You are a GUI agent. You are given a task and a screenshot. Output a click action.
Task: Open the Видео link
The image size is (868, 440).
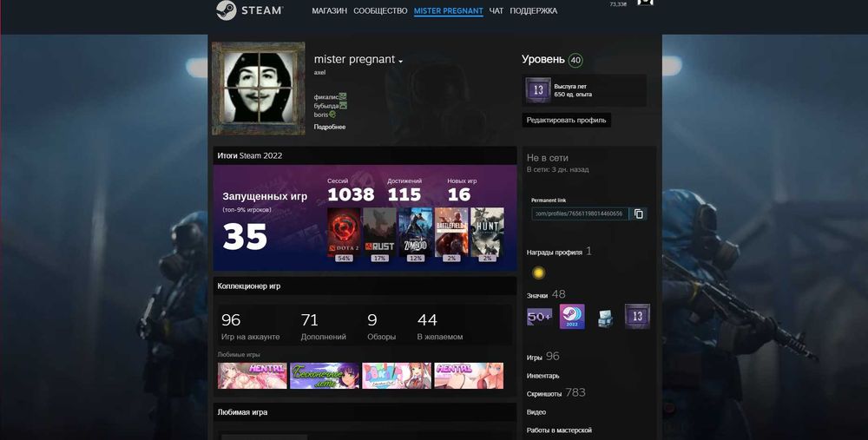pyautogui.click(x=536, y=412)
